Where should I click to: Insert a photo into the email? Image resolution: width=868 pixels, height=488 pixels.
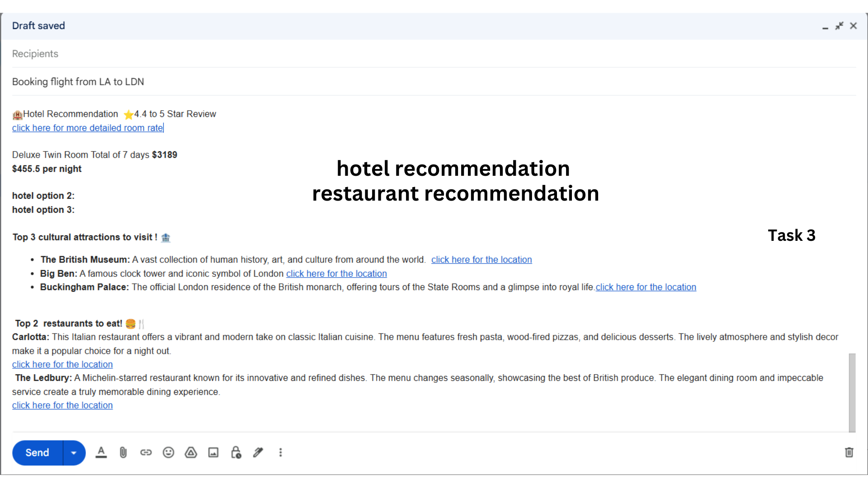point(213,452)
